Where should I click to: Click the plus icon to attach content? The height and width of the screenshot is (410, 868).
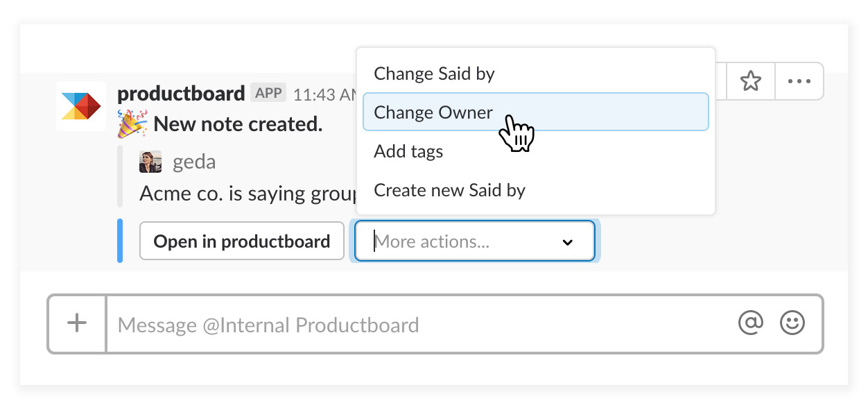click(x=76, y=324)
